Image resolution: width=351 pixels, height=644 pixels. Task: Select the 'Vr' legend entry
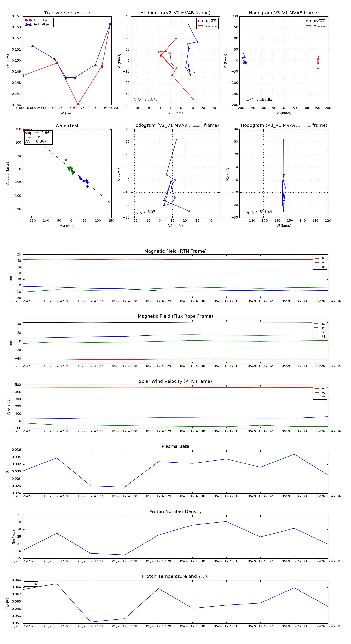tap(320, 389)
